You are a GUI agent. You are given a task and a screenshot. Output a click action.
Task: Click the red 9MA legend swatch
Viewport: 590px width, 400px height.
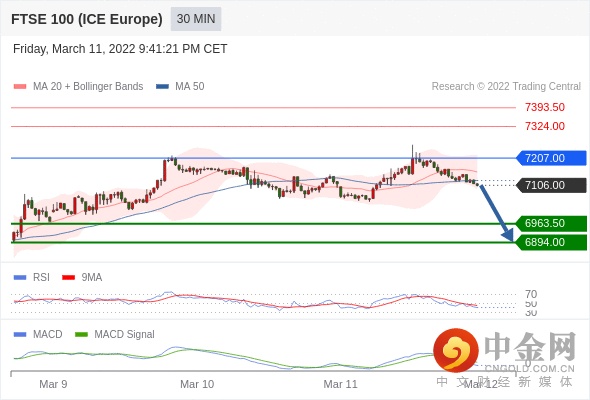point(68,278)
